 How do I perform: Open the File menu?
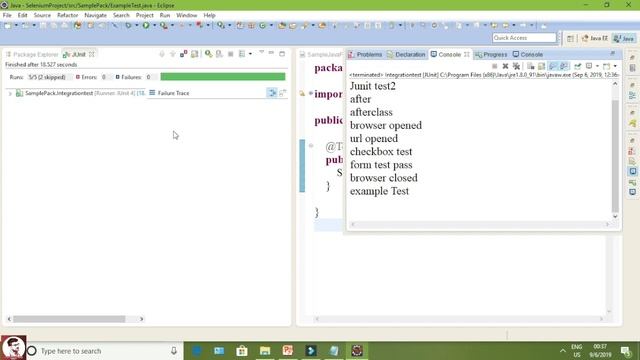(x=7, y=15)
